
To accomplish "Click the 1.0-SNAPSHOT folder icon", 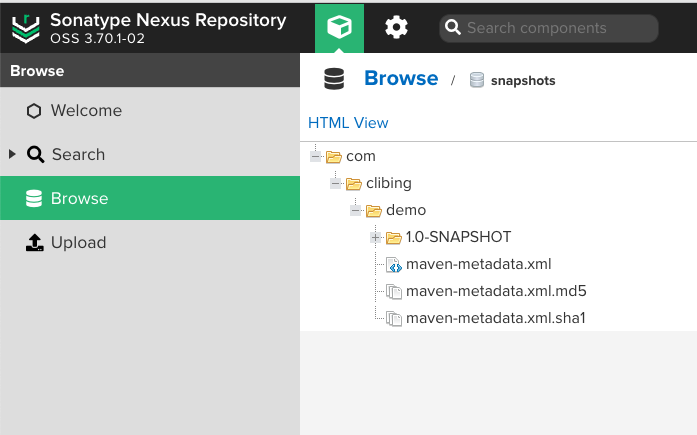I will [x=393, y=237].
